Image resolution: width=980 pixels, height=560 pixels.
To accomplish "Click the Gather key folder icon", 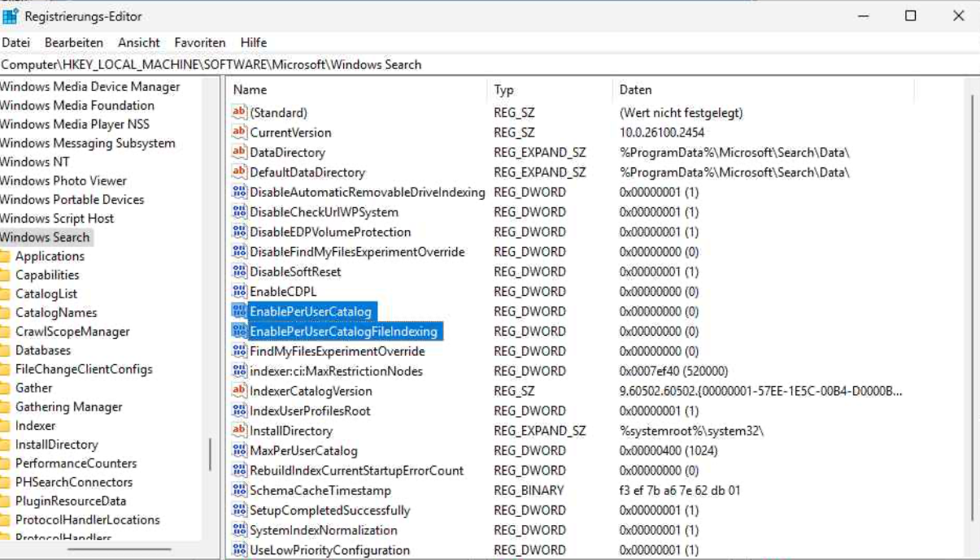I will [5, 388].
